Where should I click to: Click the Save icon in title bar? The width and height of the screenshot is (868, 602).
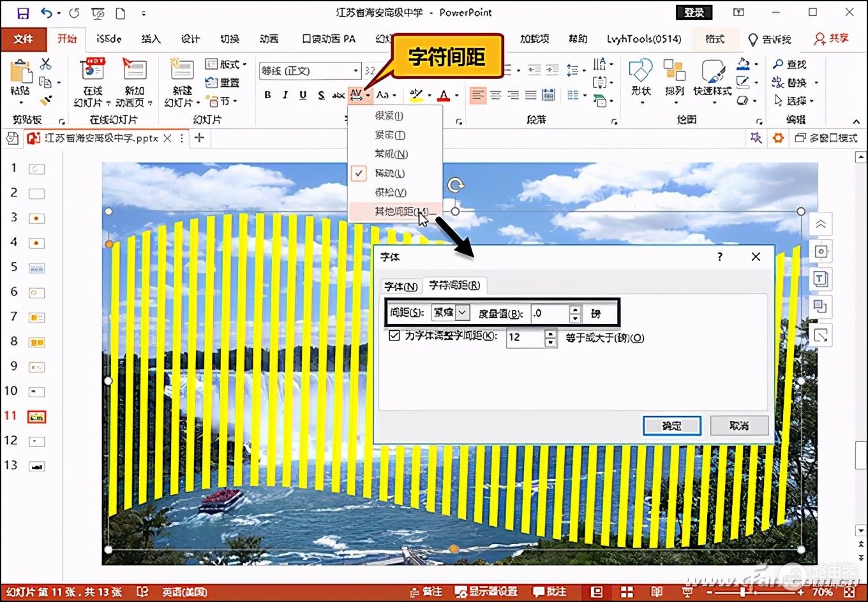point(23,13)
